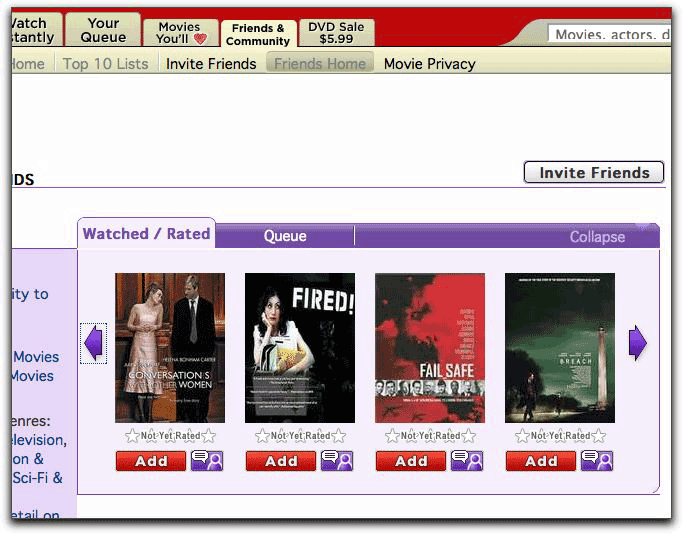Image resolution: width=683 pixels, height=534 pixels.
Task: Open the Your Queue tab
Action: (x=103, y=30)
